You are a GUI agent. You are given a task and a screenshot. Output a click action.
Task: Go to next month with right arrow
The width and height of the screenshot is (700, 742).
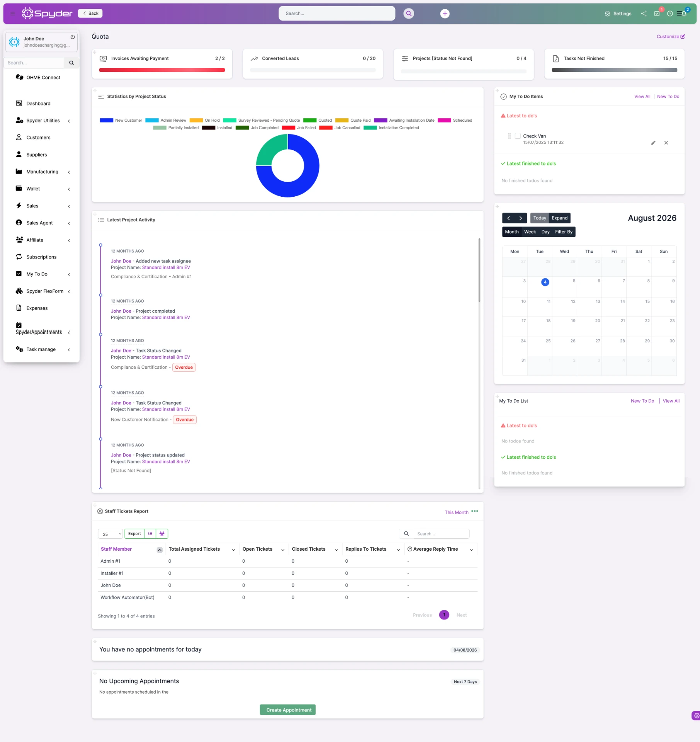521,218
